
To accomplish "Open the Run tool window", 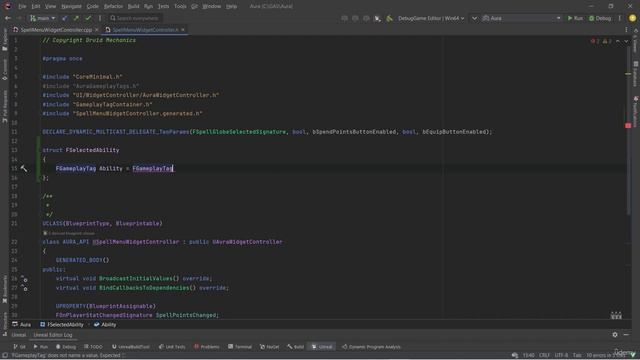I will point(41,347).
